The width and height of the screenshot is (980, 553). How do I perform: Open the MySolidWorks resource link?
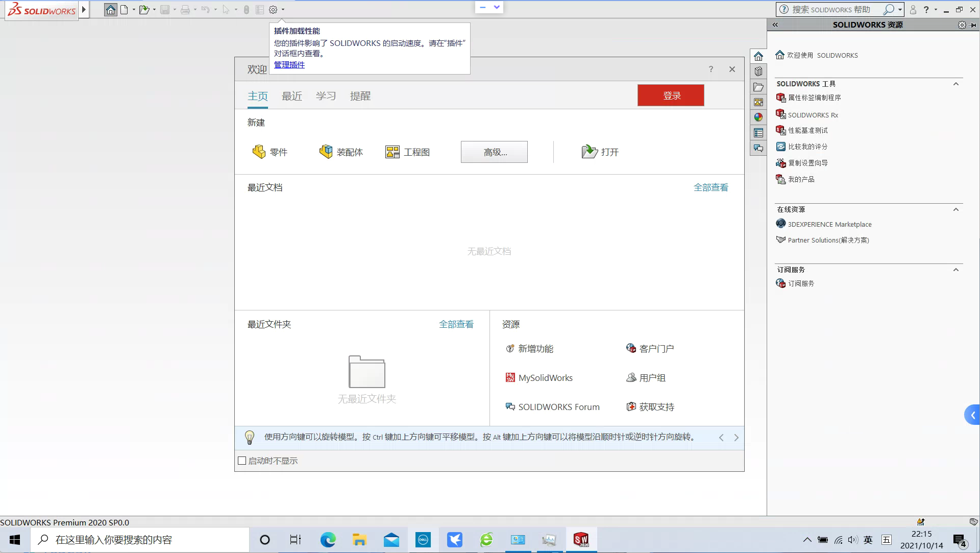pos(539,378)
